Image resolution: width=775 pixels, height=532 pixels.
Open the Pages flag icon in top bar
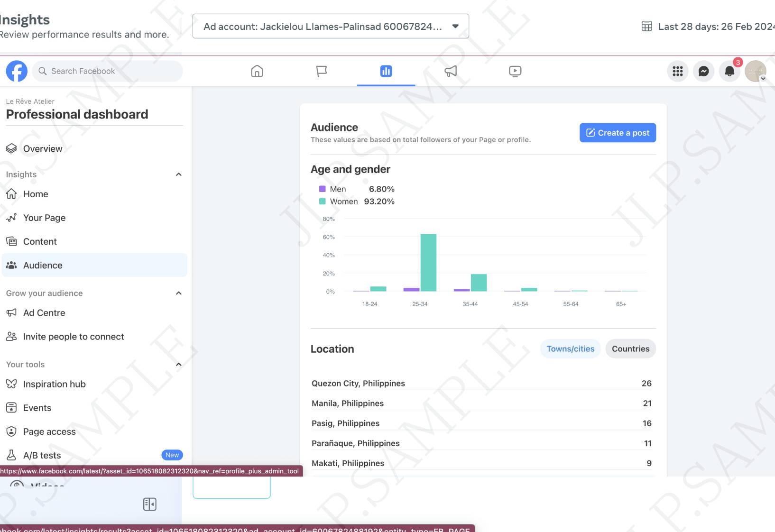click(x=322, y=71)
